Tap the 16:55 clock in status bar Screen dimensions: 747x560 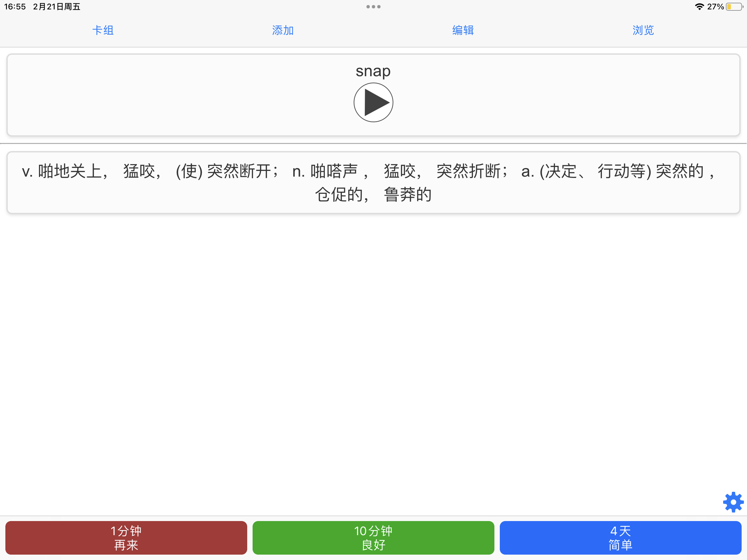click(x=15, y=7)
